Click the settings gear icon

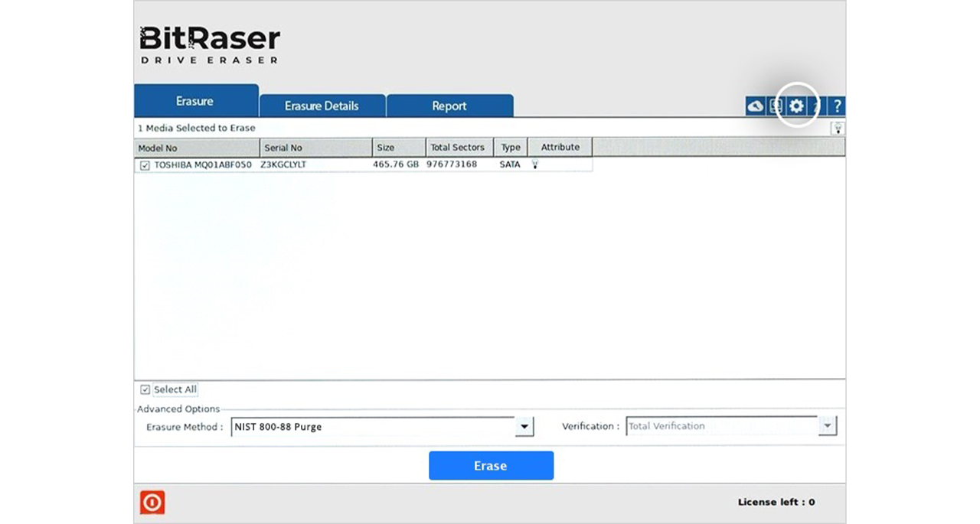tap(796, 106)
